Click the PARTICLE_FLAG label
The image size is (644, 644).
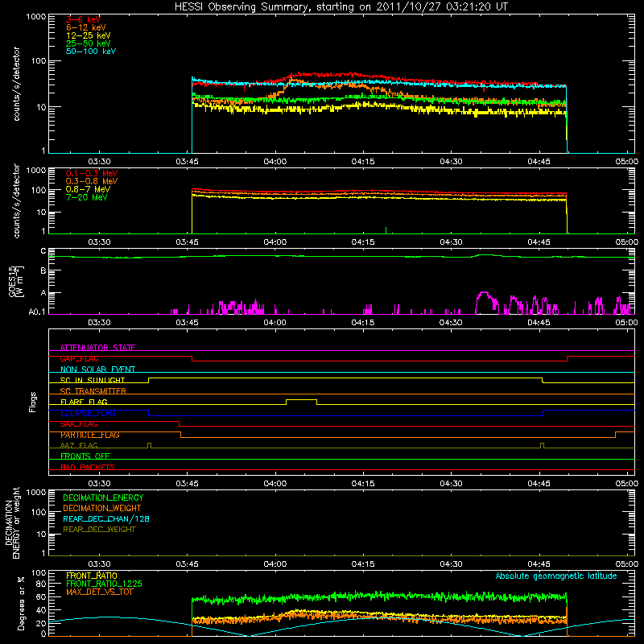tap(90, 435)
